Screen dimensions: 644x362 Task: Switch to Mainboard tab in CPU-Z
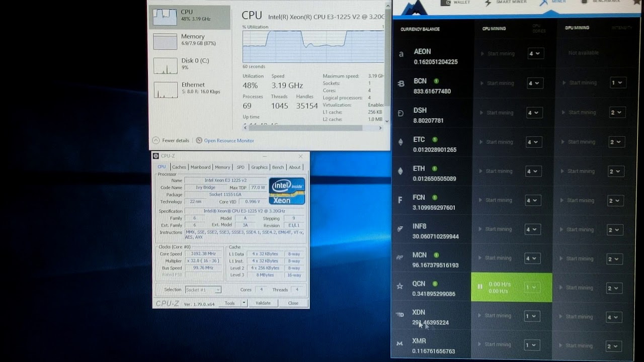[x=200, y=167]
